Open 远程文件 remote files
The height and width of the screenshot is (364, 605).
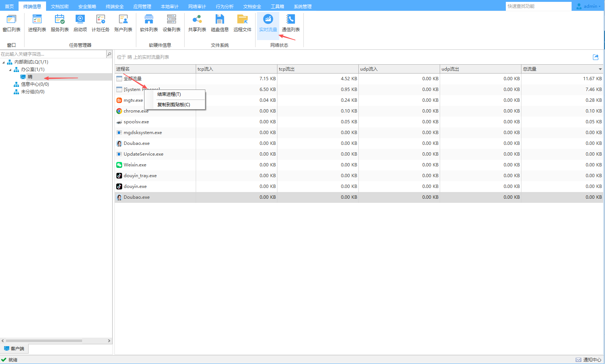pos(242,23)
